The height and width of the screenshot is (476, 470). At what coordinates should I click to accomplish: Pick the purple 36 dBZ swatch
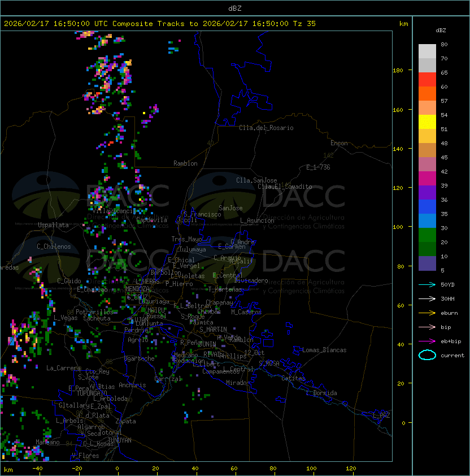[x=427, y=193]
